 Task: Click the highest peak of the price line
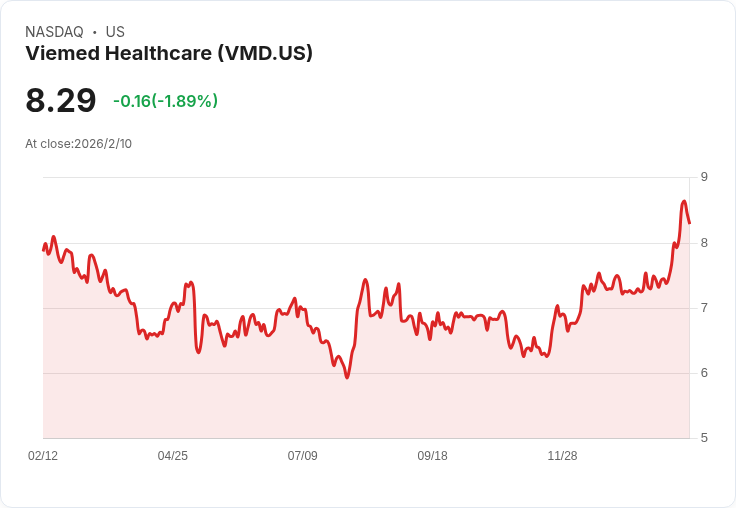point(684,202)
